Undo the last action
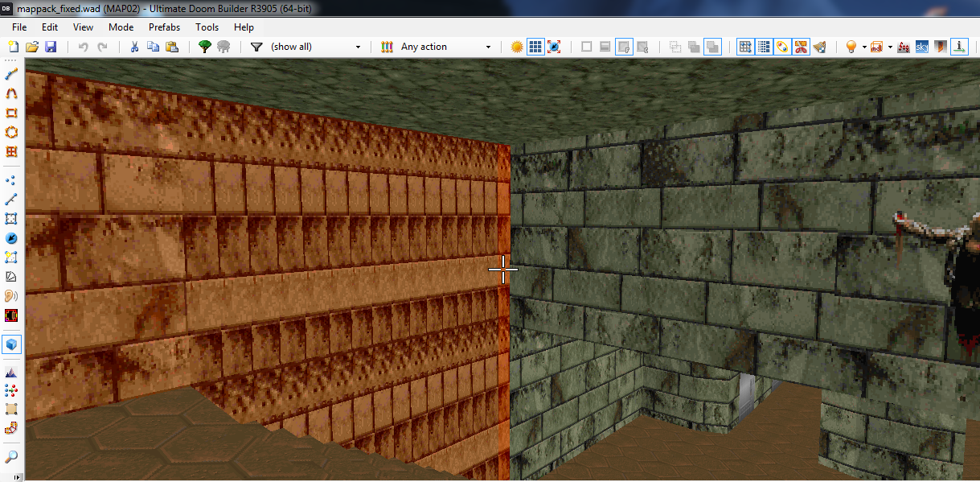 (x=83, y=47)
